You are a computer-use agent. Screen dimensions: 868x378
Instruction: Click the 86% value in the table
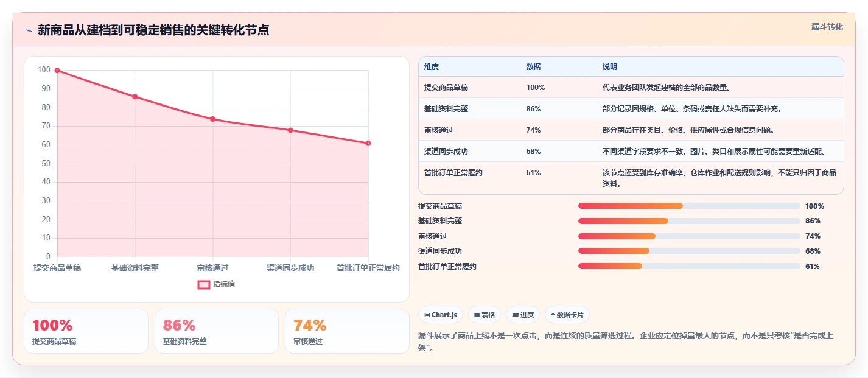(x=533, y=109)
